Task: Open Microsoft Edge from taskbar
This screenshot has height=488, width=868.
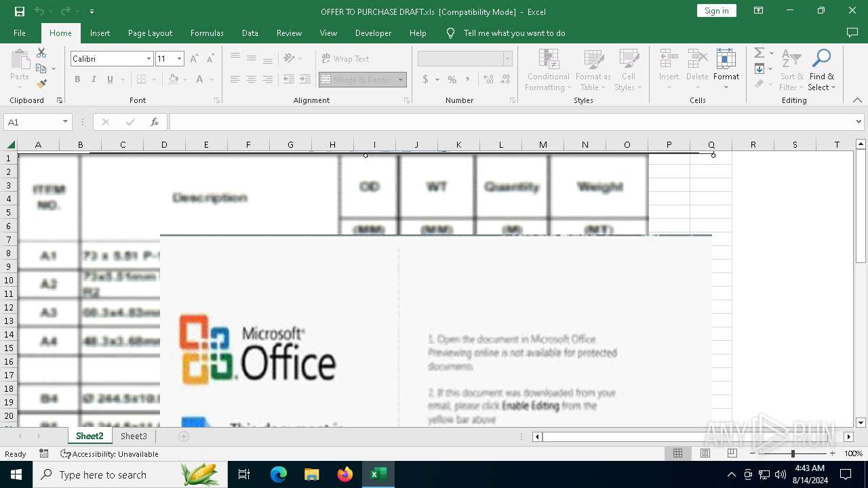Action: (279, 474)
